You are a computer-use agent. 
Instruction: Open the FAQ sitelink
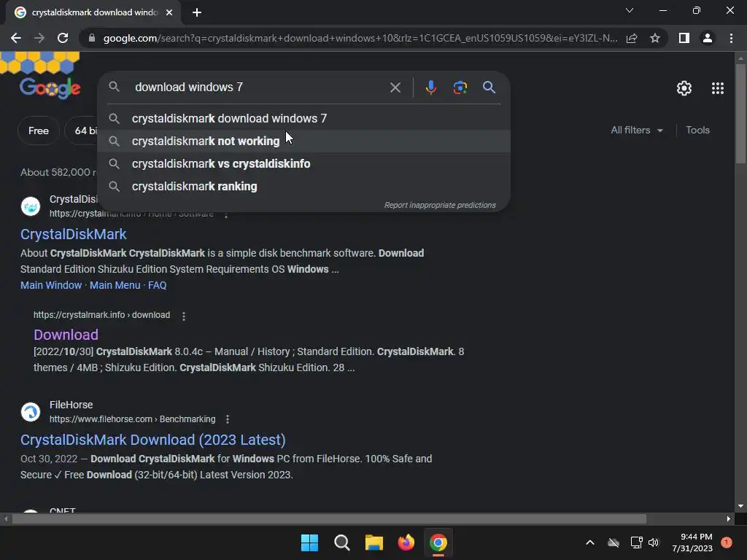pyautogui.click(x=158, y=285)
